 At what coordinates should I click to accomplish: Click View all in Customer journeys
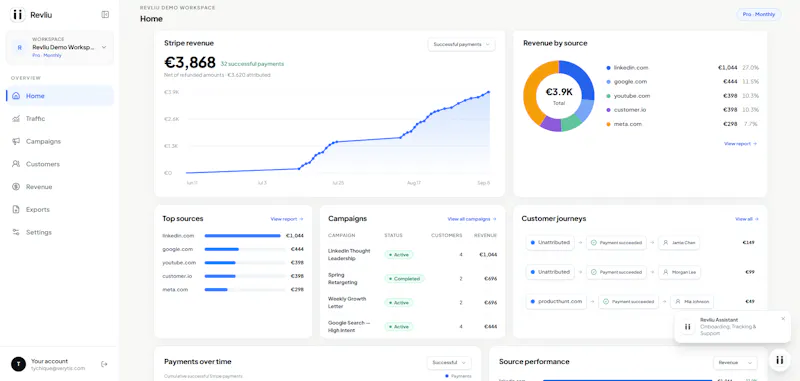point(746,219)
